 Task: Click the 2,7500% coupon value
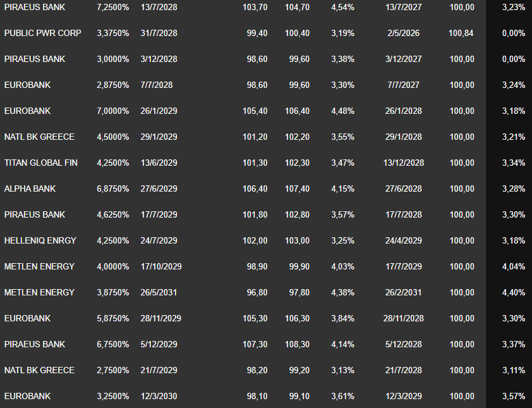tap(112, 370)
